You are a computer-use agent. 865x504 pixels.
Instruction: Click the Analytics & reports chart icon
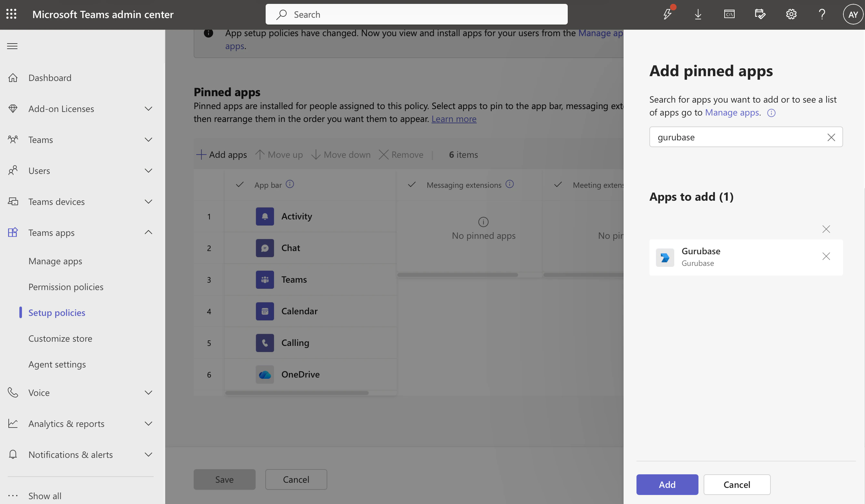(x=13, y=423)
